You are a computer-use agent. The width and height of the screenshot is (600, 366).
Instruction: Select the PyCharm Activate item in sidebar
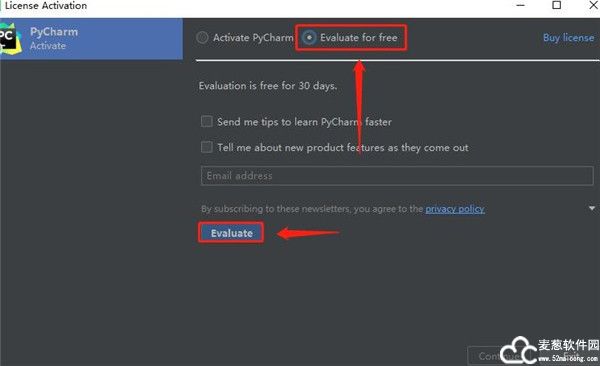tap(91, 39)
